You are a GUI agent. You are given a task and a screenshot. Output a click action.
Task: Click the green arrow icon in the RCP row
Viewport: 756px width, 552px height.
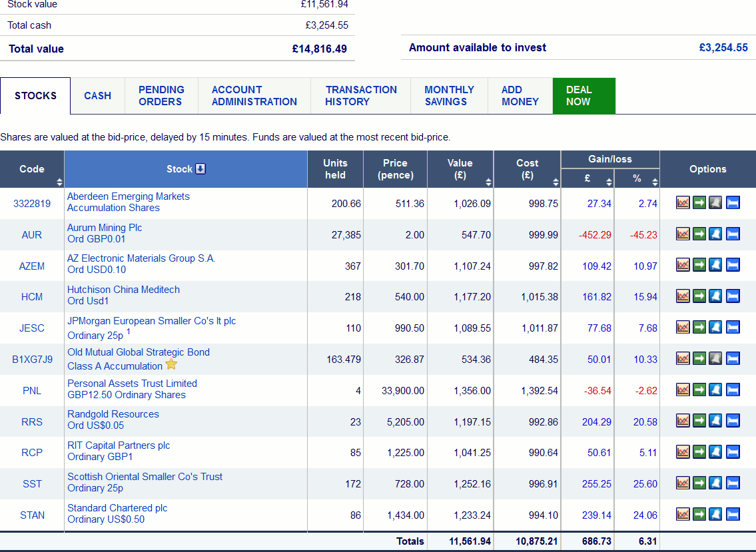[x=699, y=451]
